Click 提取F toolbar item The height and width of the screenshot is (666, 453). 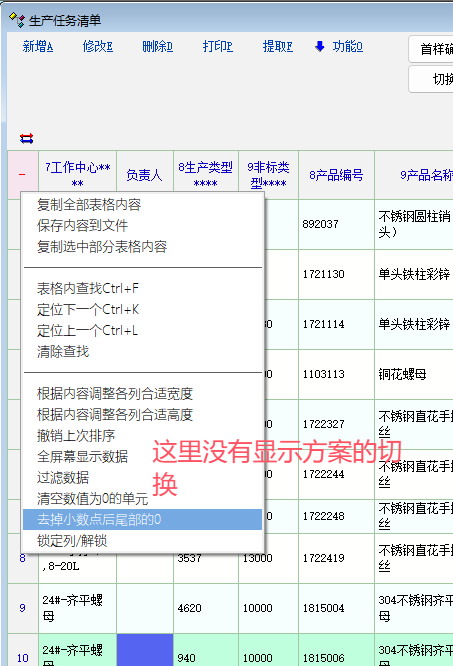278,46
